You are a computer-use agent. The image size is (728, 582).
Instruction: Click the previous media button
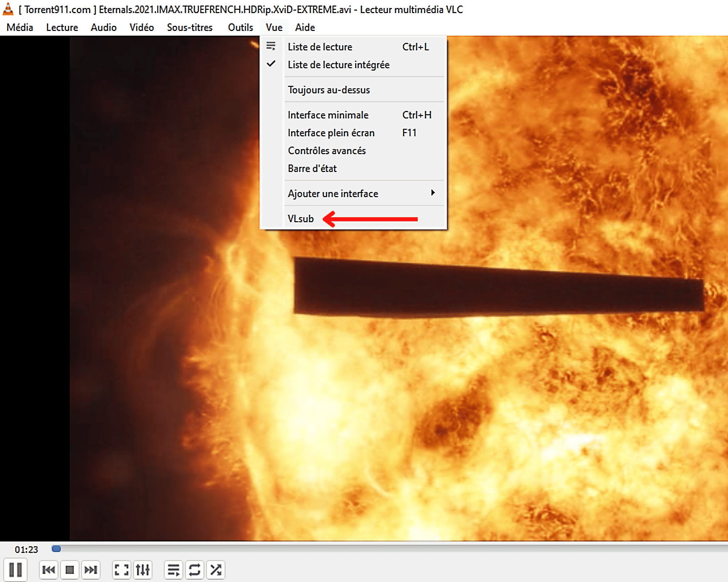(48, 570)
